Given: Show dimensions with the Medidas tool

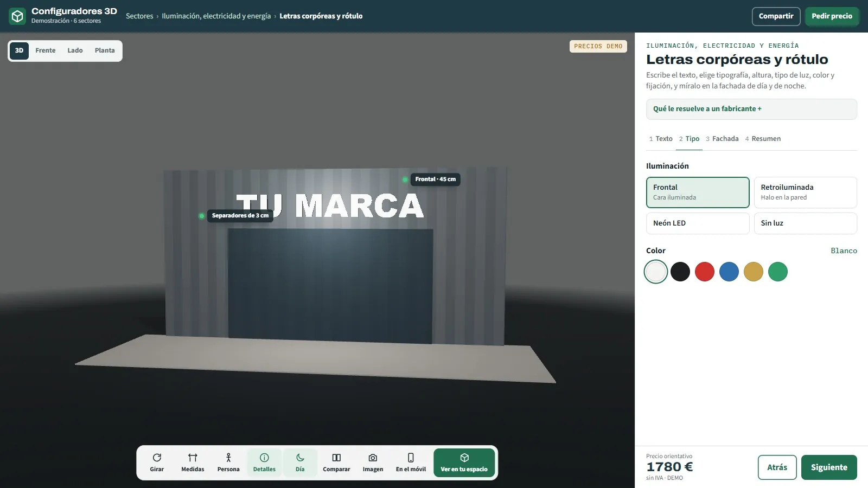Looking at the screenshot, I should tap(193, 463).
